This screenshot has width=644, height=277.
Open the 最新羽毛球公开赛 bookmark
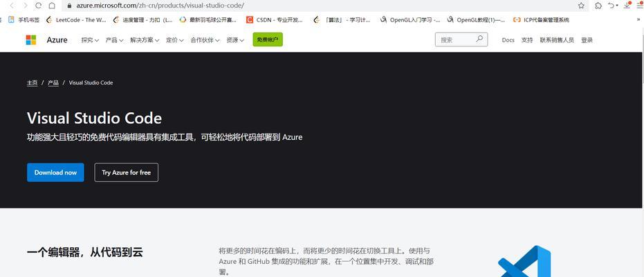208,19
